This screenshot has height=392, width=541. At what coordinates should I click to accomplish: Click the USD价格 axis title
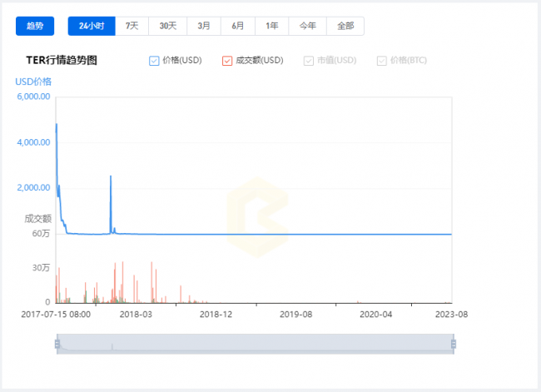pyautogui.click(x=33, y=82)
